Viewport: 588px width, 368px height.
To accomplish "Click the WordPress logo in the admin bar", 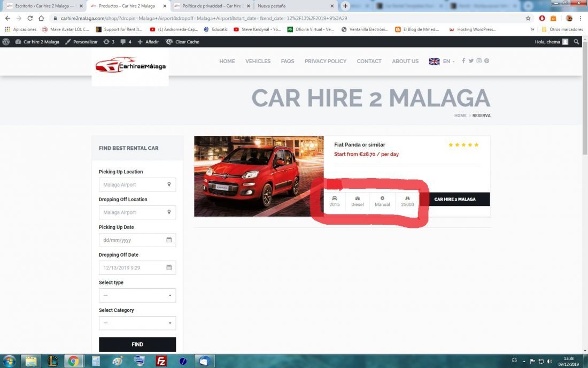I will [x=6, y=42].
